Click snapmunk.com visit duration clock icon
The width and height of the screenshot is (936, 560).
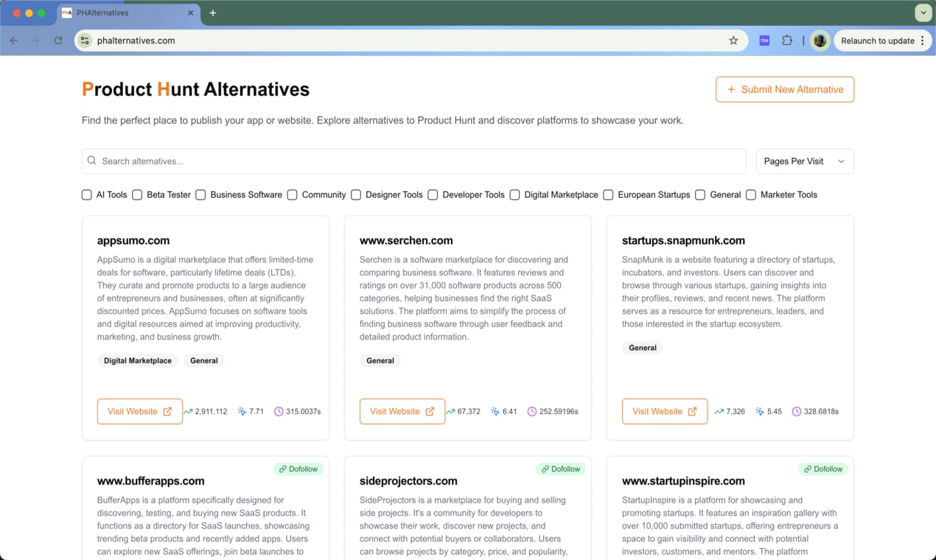(x=796, y=411)
